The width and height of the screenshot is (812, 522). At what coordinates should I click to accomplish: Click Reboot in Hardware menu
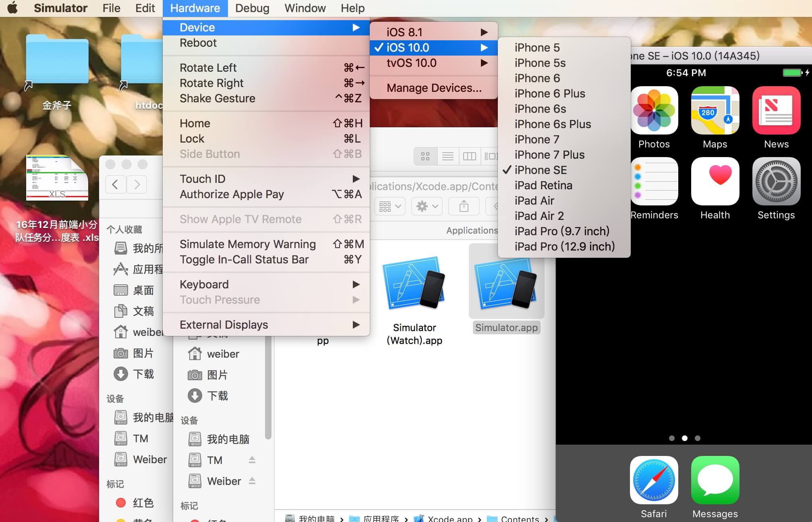pyautogui.click(x=266, y=43)
